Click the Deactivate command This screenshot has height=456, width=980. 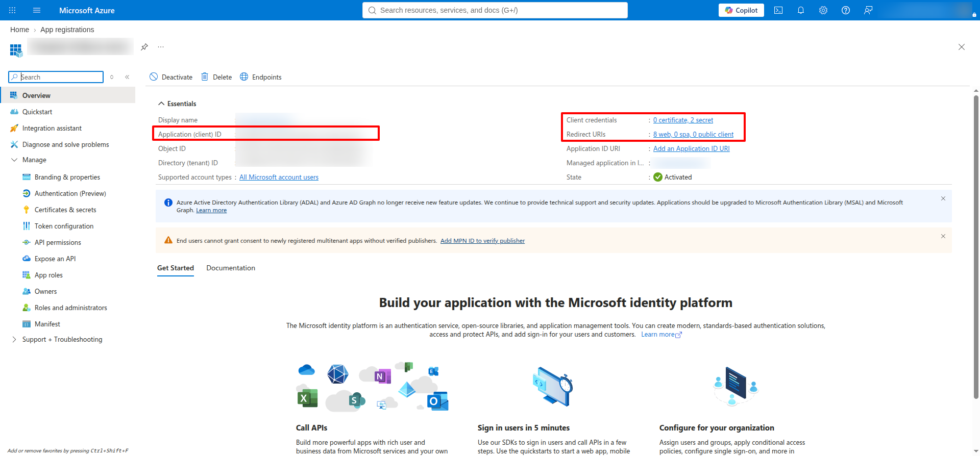[x=171, y=77]
